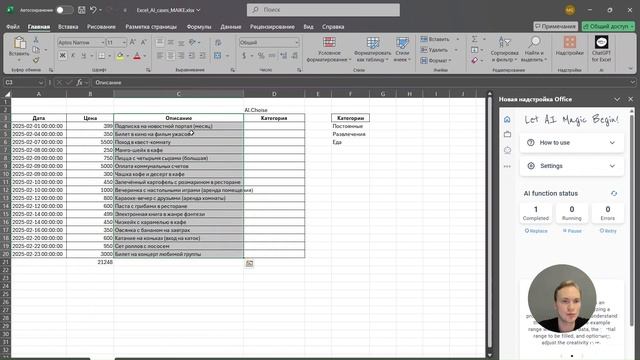Click the percent style icon
The width and height of the screenshot is (640, 360).
click(261, 56)
